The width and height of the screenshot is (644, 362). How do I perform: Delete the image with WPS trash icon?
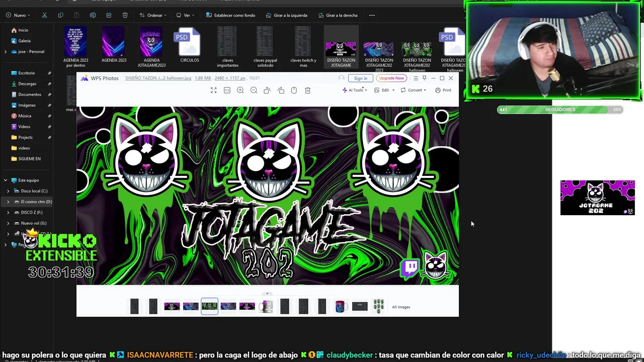click(307, 90)
